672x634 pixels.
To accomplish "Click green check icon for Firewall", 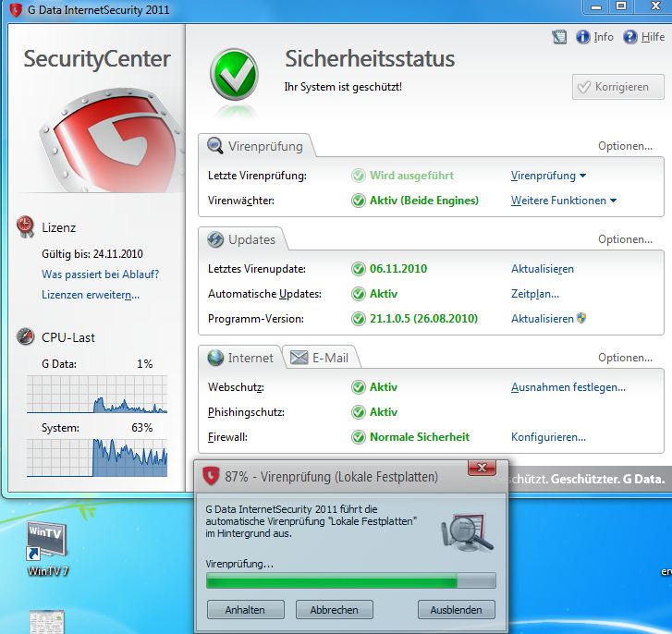I will [x=359, y=437].
